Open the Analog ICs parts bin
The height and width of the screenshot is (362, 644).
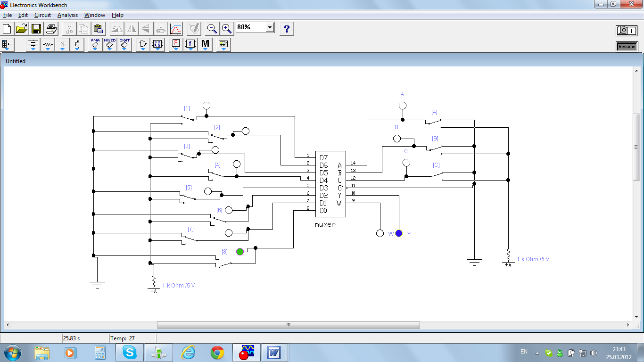point(95,45)
